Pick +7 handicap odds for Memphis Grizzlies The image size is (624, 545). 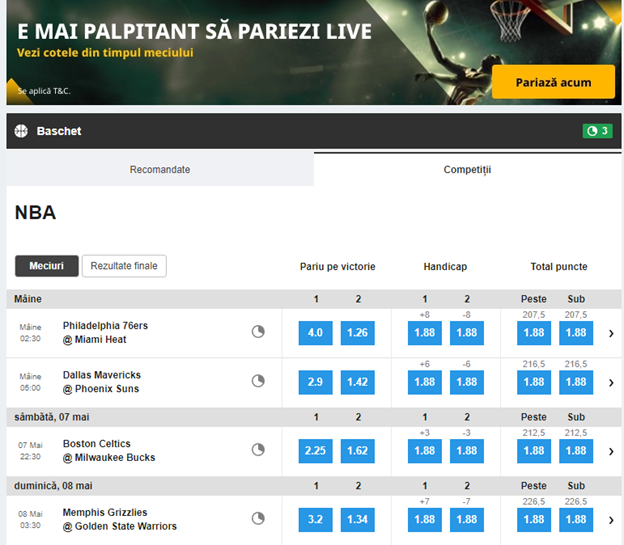[x=425, y=520]
